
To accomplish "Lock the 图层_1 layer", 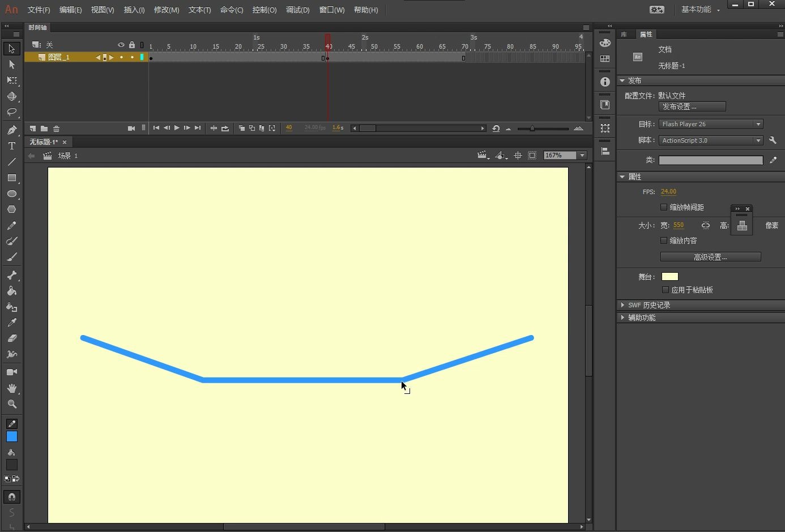I will point(132,57).
